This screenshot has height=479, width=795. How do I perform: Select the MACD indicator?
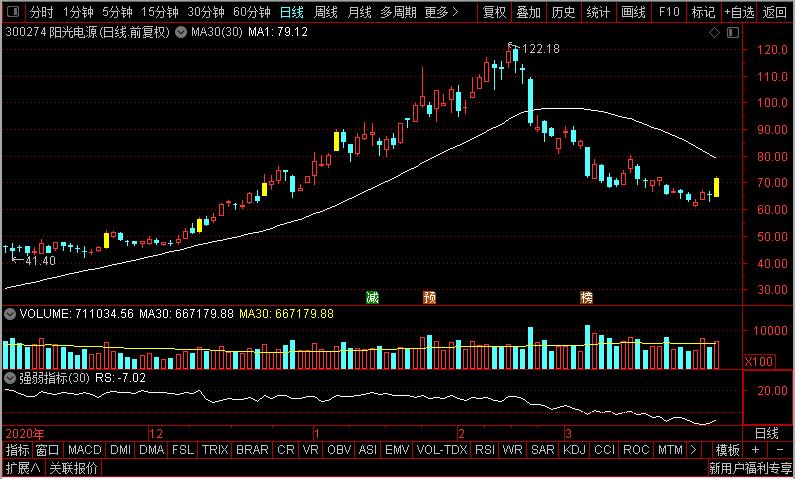tap(85, 450)
